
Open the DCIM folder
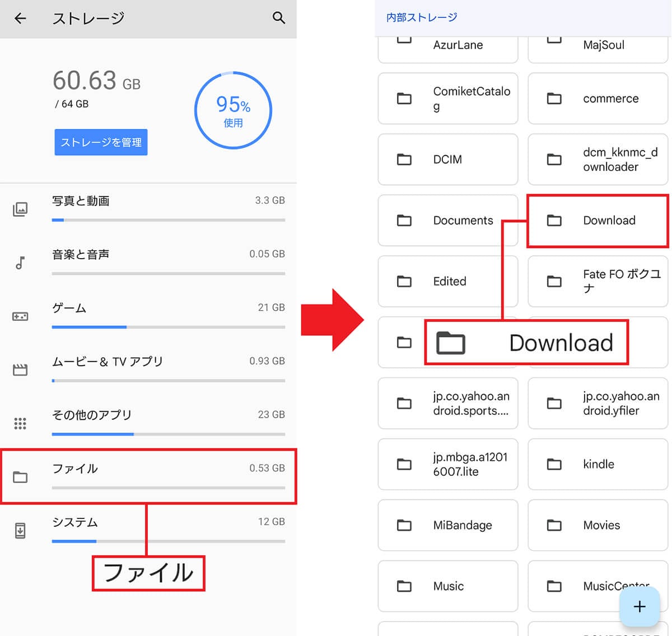(x=448, y=160)
